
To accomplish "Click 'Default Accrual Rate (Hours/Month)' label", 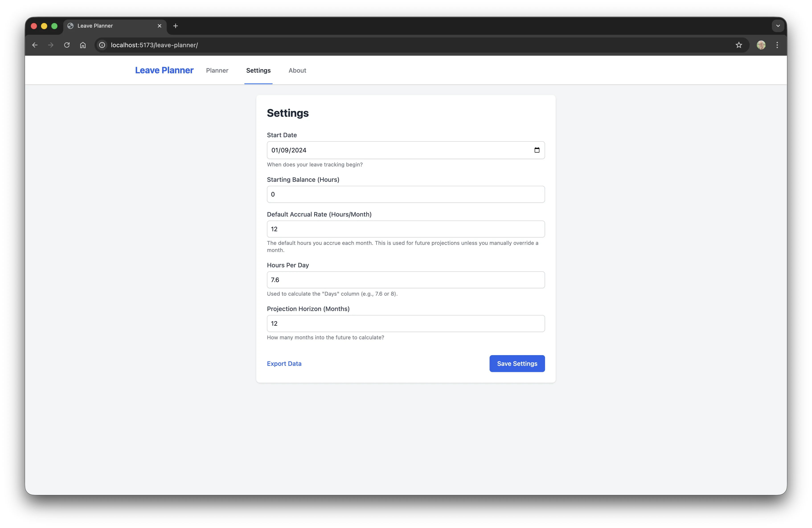I will pos(319,214).
